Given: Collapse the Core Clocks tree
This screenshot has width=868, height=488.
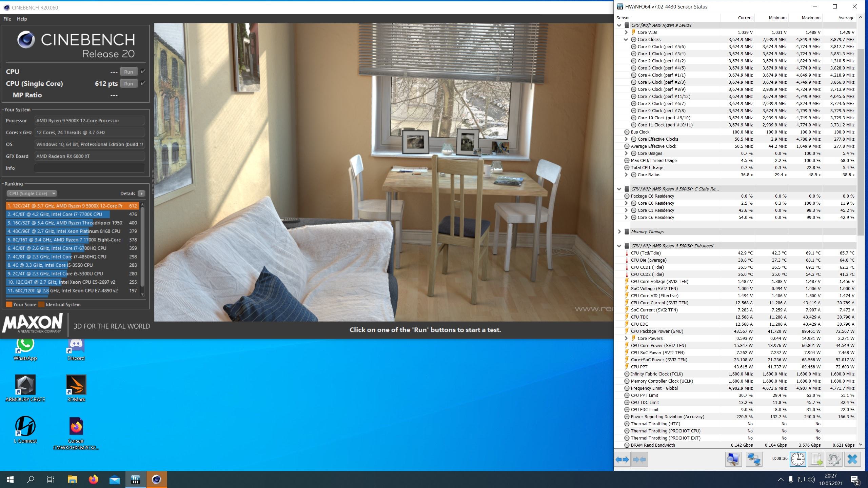Looking at the screenshot, I should 626,39.
